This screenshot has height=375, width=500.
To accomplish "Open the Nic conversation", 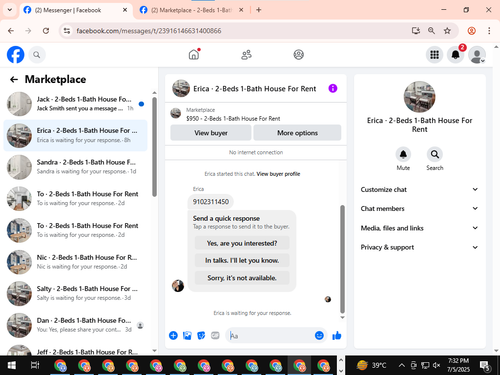I will click(x=76, y=262).
